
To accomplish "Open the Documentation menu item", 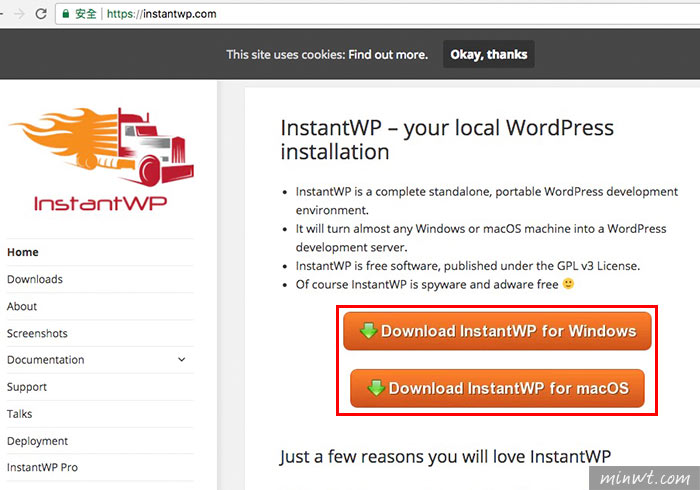I will (46, 360).
